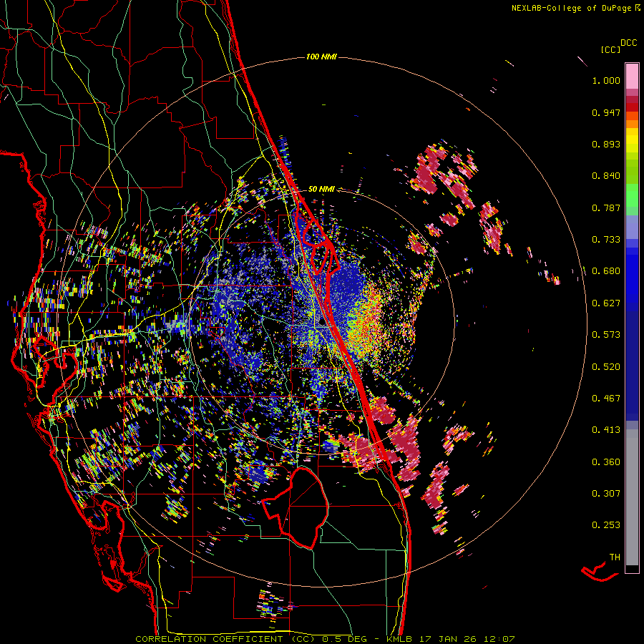Click the pink top segment of the colorbar
The width and height of the screenshot is (644, 644).
632,76
